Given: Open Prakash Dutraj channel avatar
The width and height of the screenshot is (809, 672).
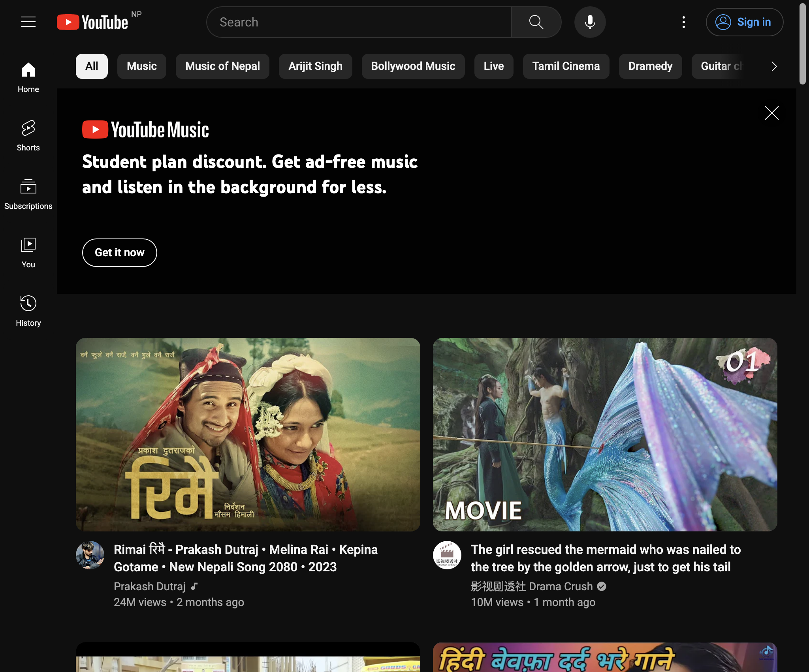Looking at the screenshot, I should [x=90, y=555].
